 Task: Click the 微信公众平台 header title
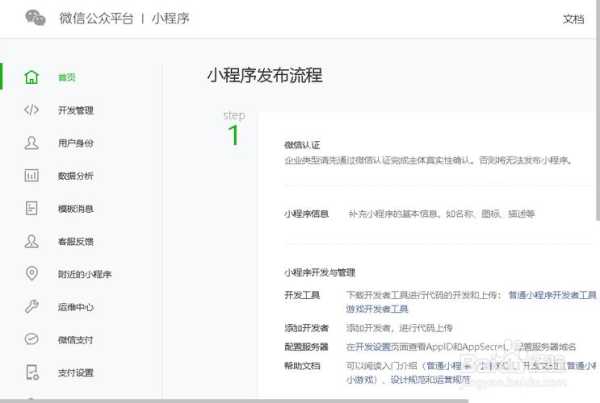96,18
